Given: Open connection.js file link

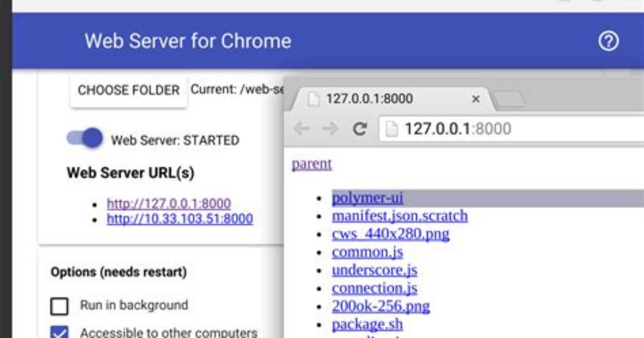Looking at the screenshot, I should click(x=375, y=288).
